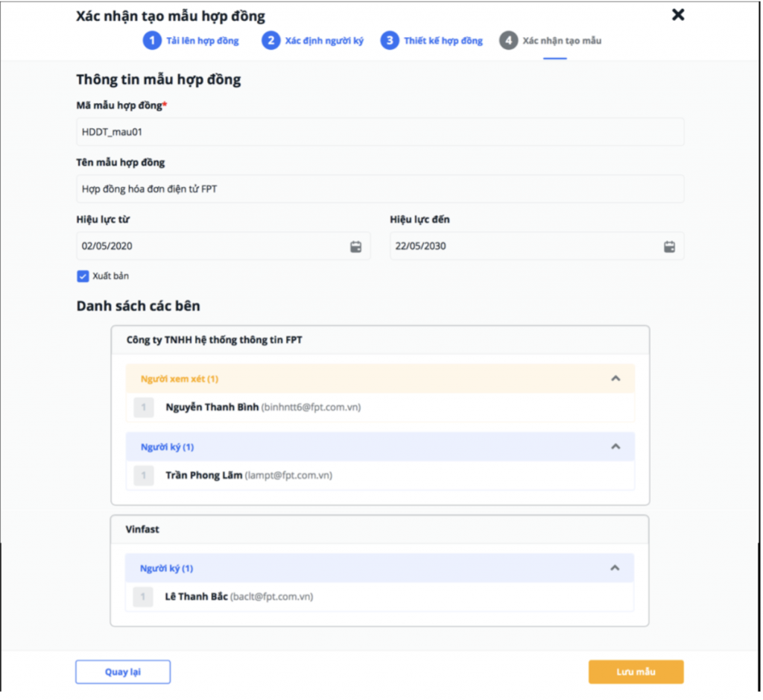Click step 3 circle Thiết kế hợp đồng
This screenshot has width=763, height=700.
pos(389,40)
